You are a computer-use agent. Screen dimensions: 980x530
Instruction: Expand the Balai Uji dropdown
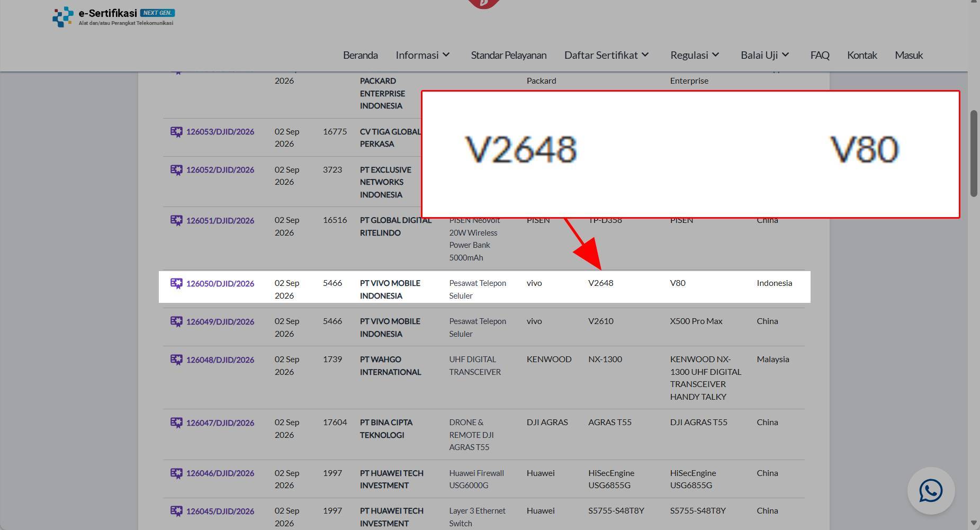coord(765,55)
